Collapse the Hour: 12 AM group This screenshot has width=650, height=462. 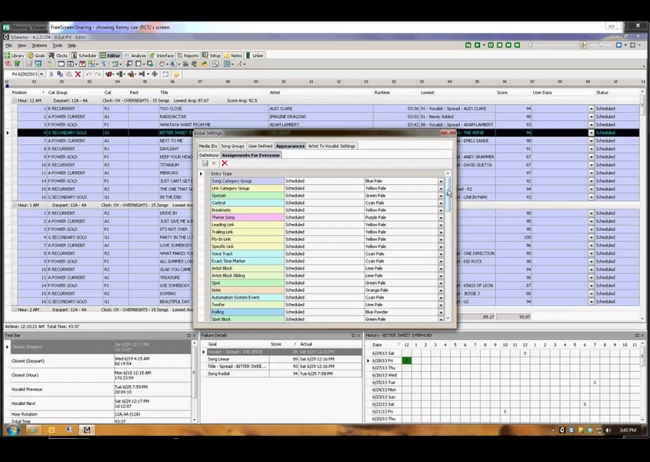(14, 100)
